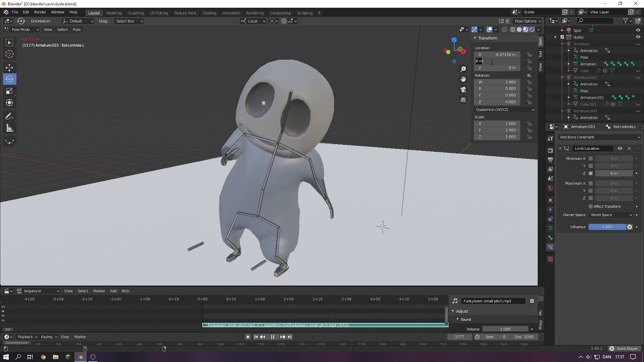The image size is (644, 362).
Task: Switch to wireframe viewport shading
Action: click(x=513, y=30)
